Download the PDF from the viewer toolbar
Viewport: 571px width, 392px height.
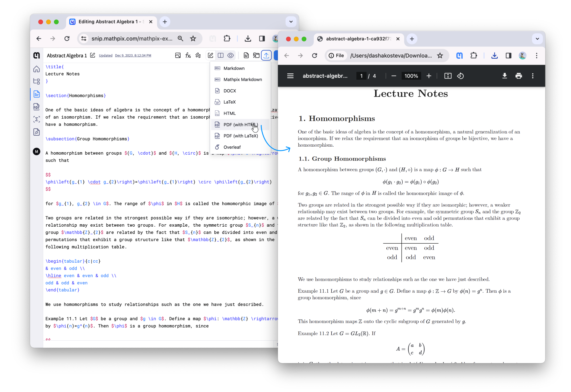pos(505,76)
